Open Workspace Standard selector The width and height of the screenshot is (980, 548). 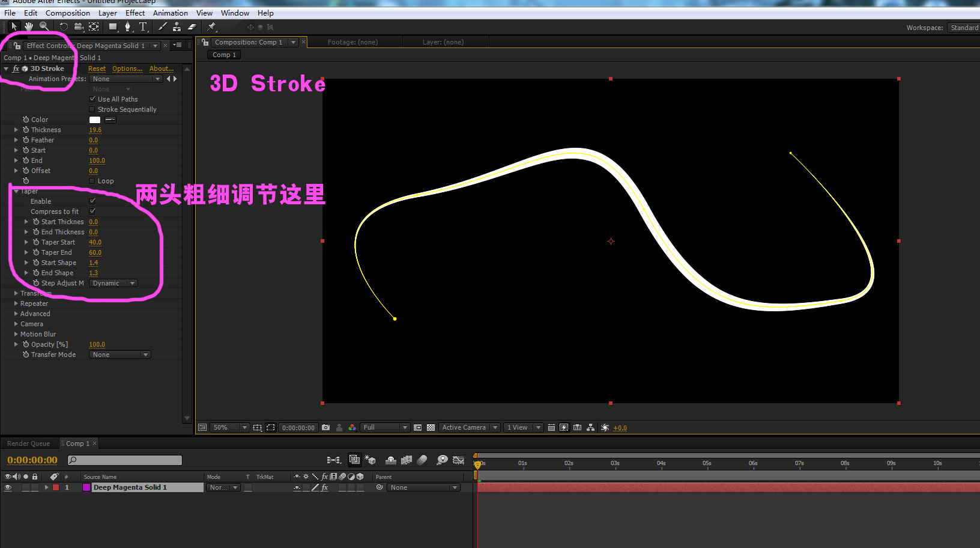(x=964, y=28)
